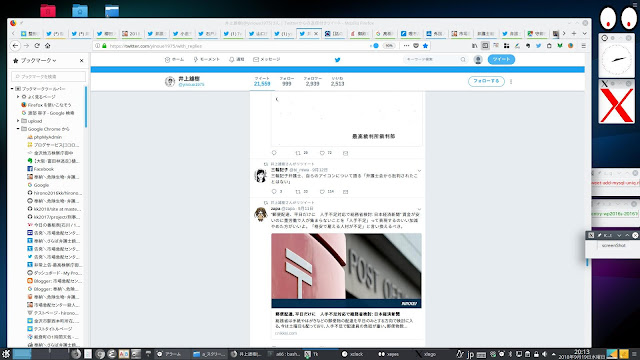
Task: Open a new tab with plus button
Action: point(574,33)
